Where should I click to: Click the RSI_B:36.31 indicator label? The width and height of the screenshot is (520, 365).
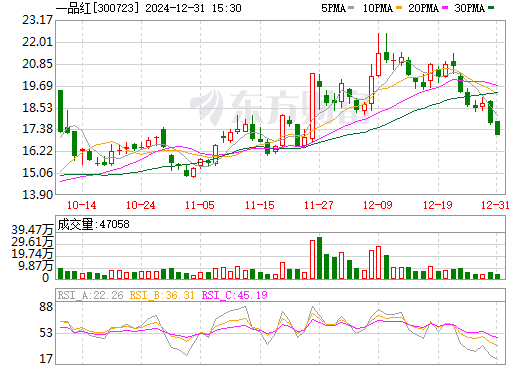pos(162,295)
